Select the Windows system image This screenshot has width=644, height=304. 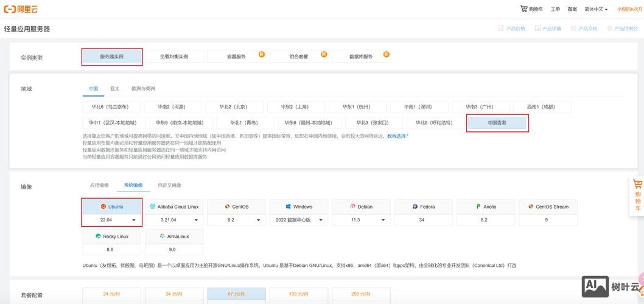tap(299, 207)
